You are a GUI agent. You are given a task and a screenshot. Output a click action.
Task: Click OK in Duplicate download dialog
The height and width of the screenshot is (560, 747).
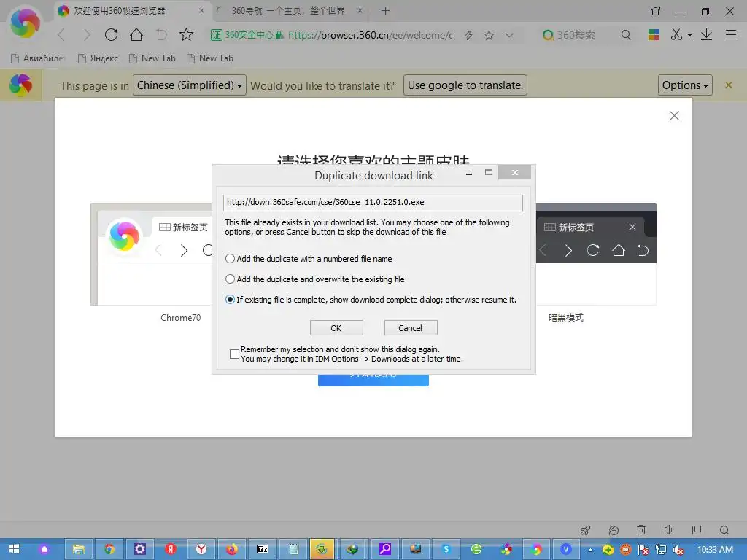tap(336, 327)
